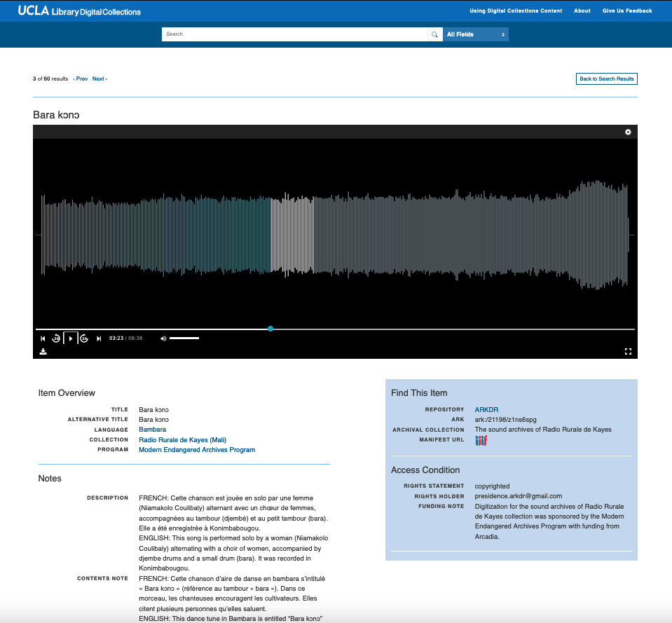Click the search magnifier icon
672x623 pixels.
pyautogui.click(x=434, y=34)
